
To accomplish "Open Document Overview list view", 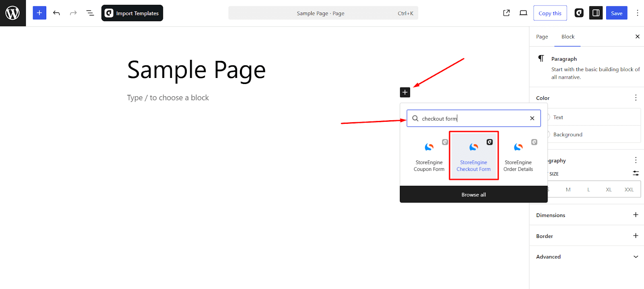I will click(x=90, y=13).
